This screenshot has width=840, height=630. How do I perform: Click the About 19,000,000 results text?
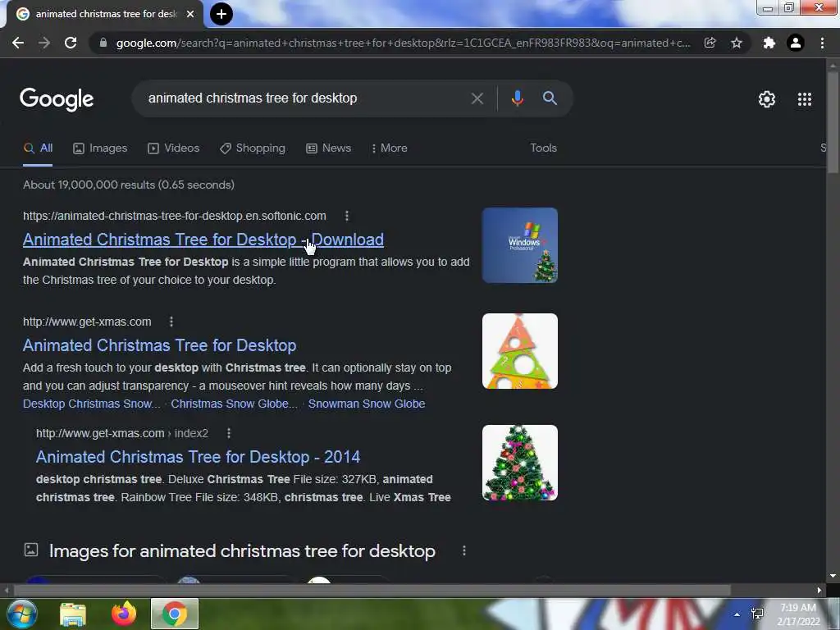[129, 185]
